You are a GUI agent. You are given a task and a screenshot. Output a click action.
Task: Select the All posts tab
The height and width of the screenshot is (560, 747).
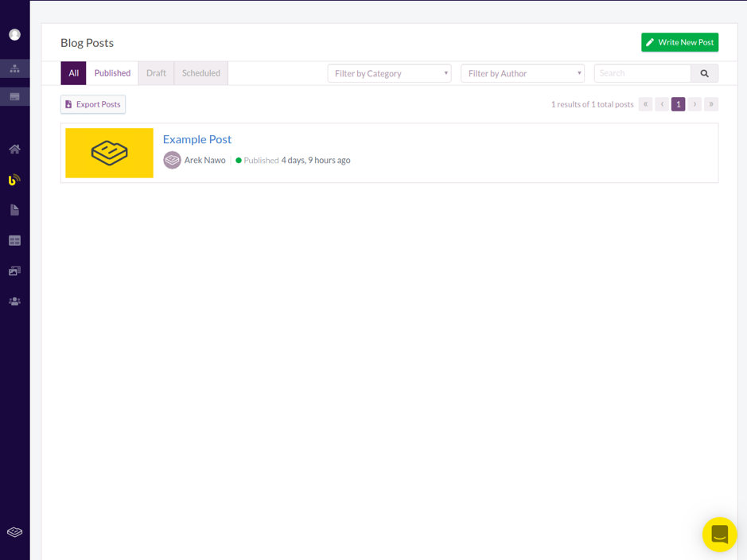pos(73,72)
